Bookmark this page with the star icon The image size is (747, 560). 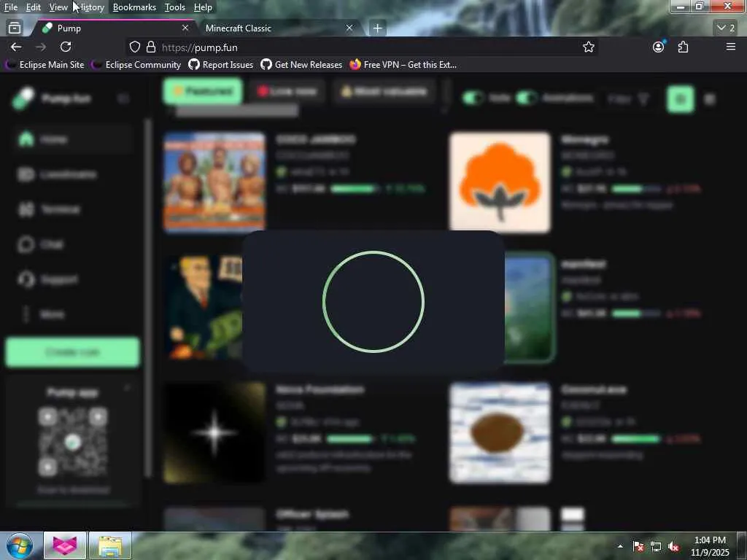pyautogui.click(x=589, y=47)
